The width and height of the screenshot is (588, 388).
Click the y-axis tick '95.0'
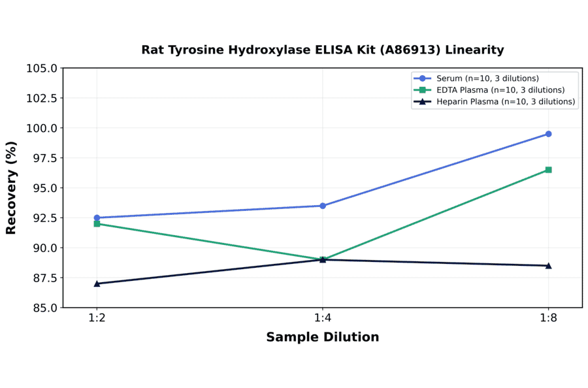[45, 188]
